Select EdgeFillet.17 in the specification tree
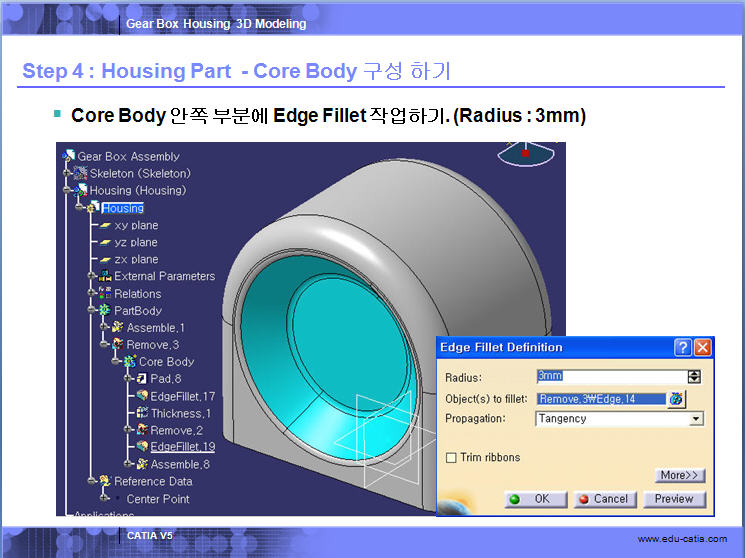This screenshot has height=558, width=745. pyautogui.click(x=182, y=396)
